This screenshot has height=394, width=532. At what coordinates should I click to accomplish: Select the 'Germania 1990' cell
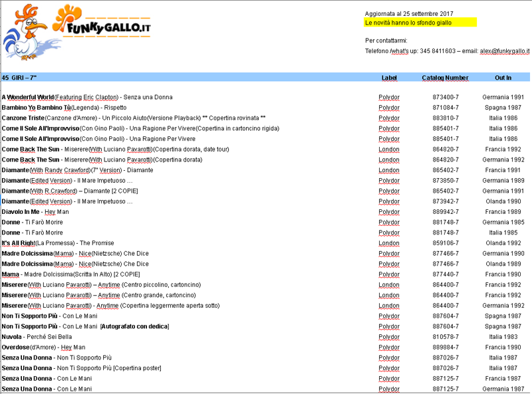503,254
